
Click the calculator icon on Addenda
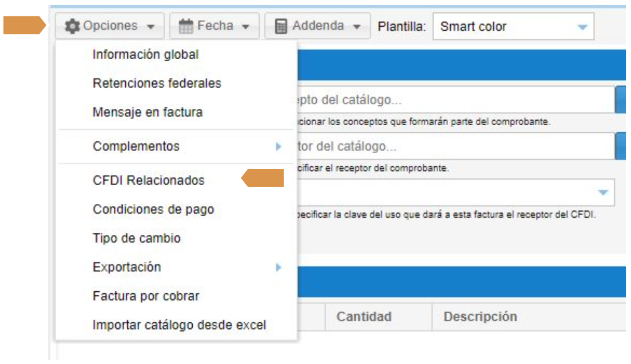pos(281,26)
